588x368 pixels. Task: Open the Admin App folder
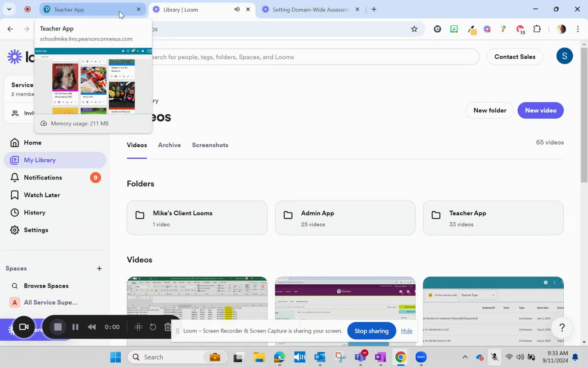coord(345,218)
